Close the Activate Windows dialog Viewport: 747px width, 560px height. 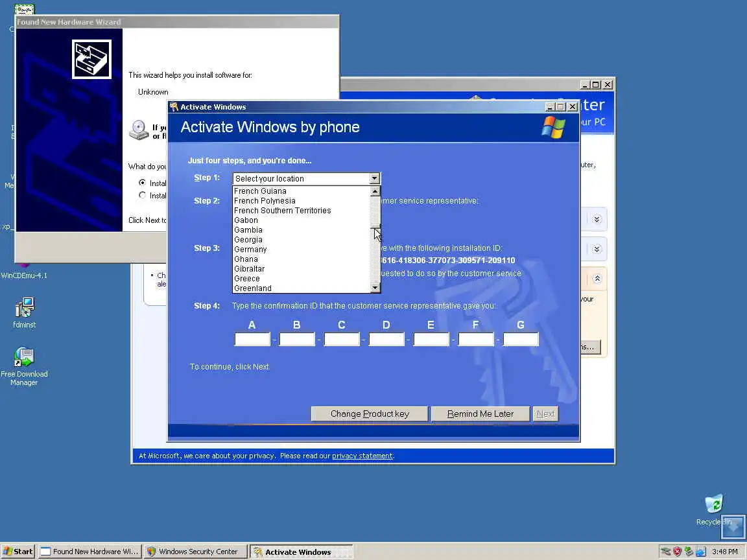573,107
